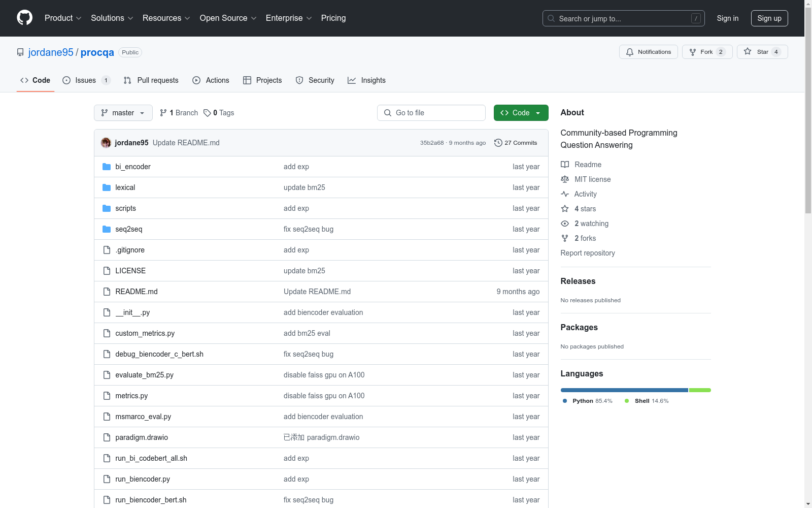
Task: Click the README.md file icon
Action: tap(107, 292)
